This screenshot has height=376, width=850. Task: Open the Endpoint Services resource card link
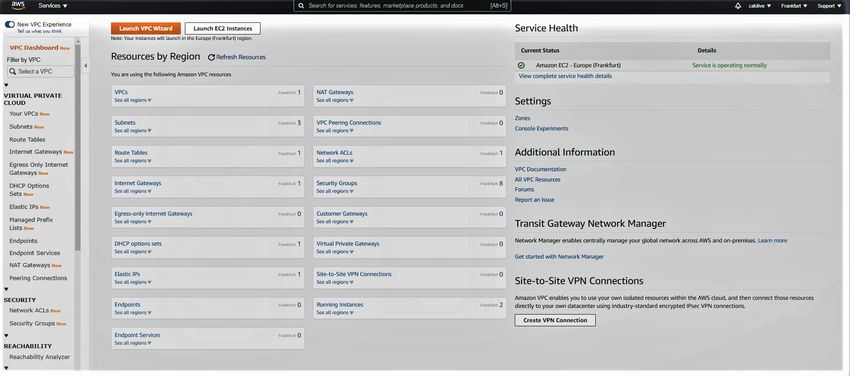[x=137, y=335]
